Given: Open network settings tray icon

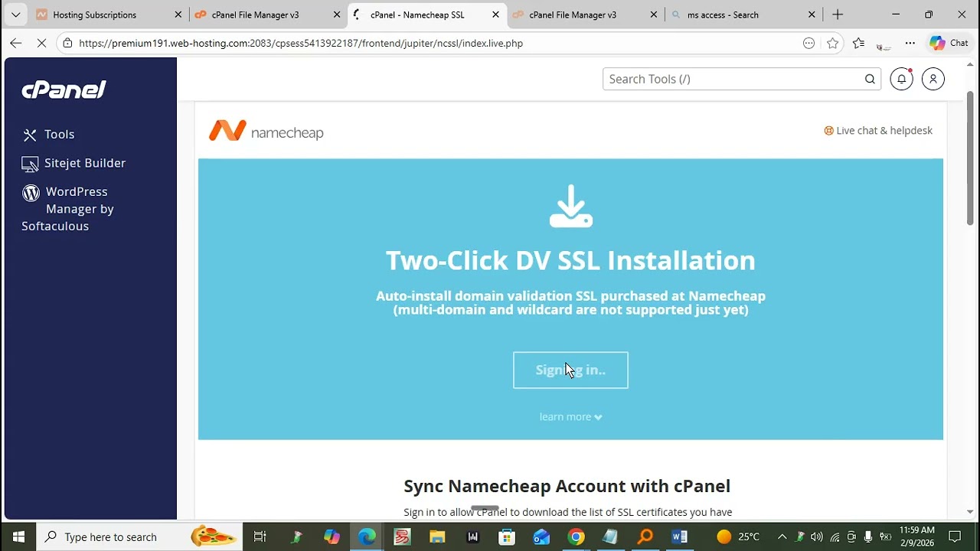Looking at the screenshot, I should [x=835, y=536].
